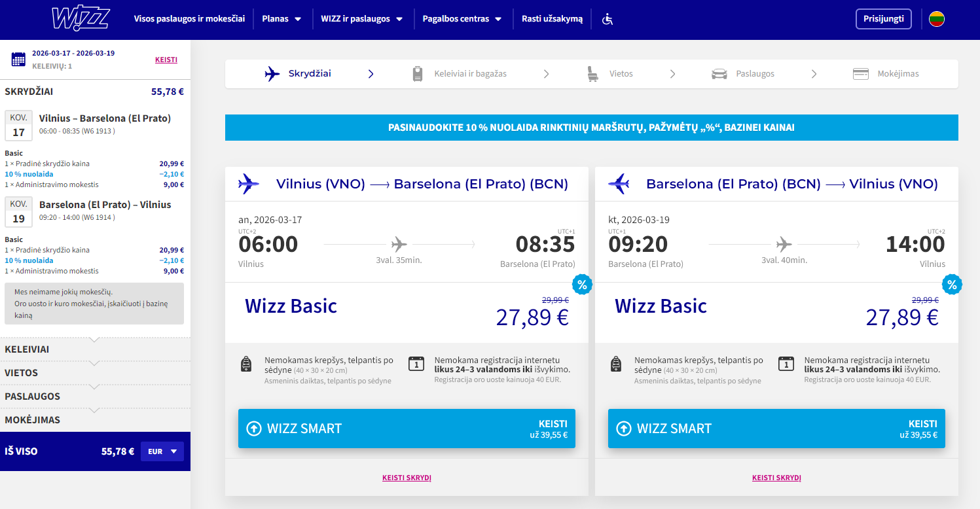
Task: Open the Keleiviai ir bagažas luggage icon step
Action: [x=418, y=73]
